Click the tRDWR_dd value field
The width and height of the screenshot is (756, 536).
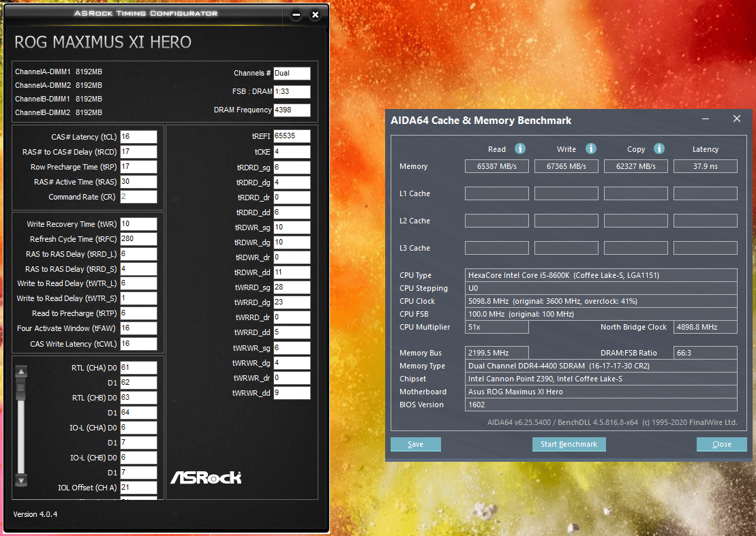(292, 272)
